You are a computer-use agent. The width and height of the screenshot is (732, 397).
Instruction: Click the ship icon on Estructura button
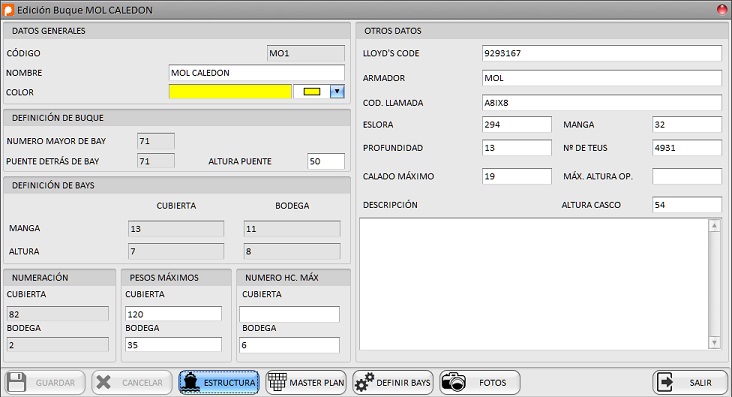190,383
